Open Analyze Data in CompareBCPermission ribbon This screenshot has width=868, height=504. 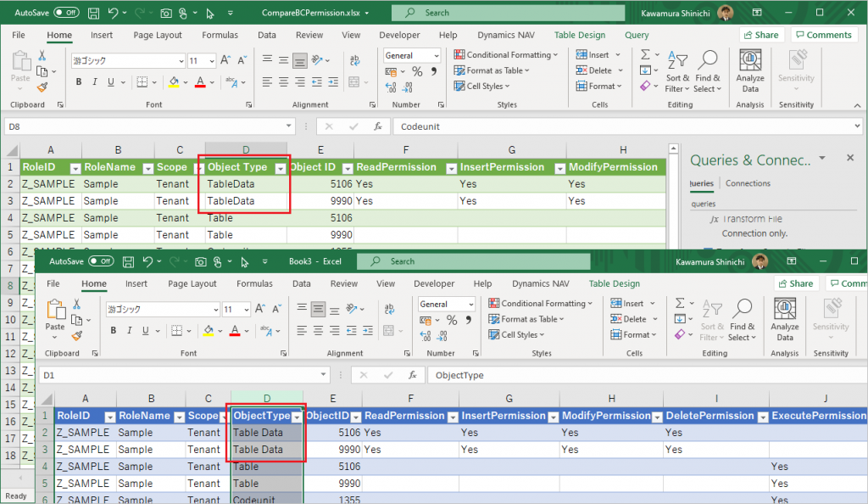750,71
